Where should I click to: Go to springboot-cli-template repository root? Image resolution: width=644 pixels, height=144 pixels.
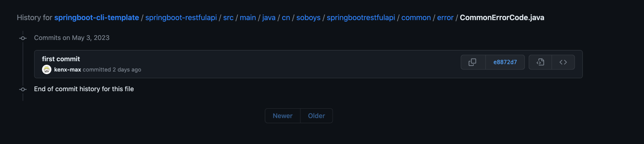pos(97,18)
